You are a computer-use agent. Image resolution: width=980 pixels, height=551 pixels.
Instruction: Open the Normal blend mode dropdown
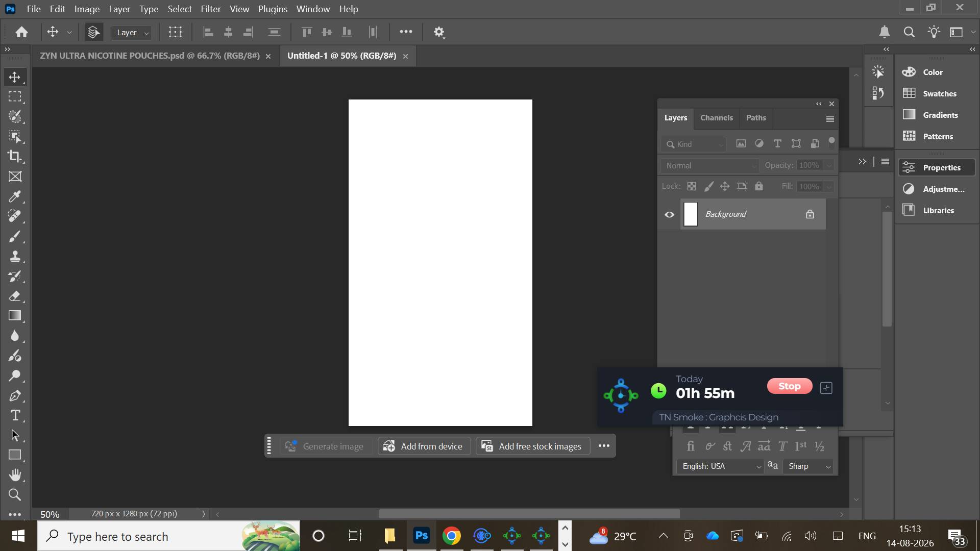tap(709, 165)
